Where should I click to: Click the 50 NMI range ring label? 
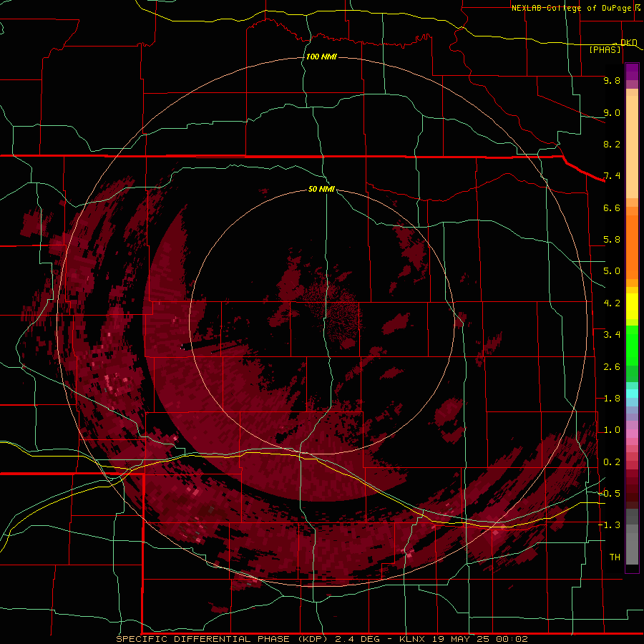coord(321,189)
